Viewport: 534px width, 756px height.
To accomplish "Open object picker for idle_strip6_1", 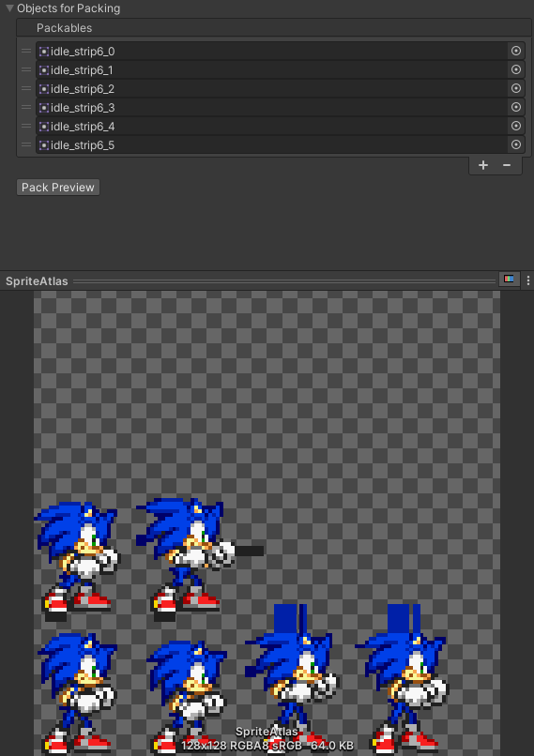I will click(515, 69).
